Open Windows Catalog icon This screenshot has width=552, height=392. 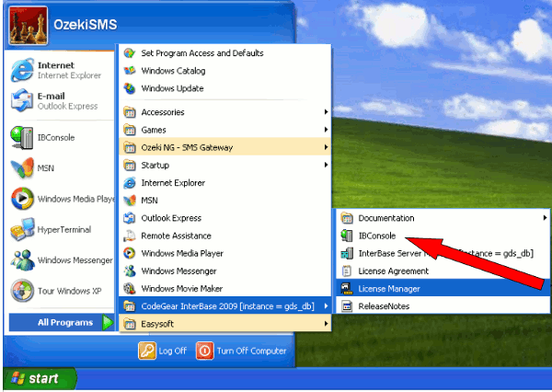coord(130,71)
